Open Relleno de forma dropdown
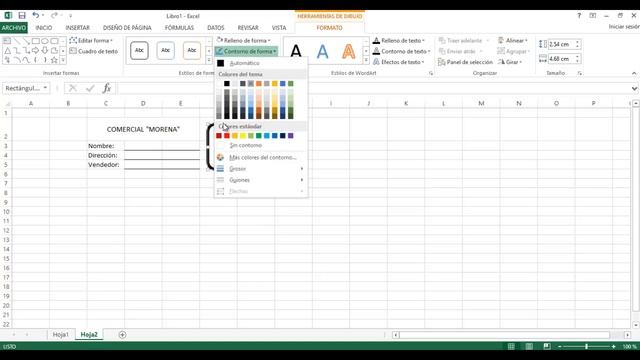Image resolution: width=640 pixels, height=360 pixels. click(x=243, y=40)
